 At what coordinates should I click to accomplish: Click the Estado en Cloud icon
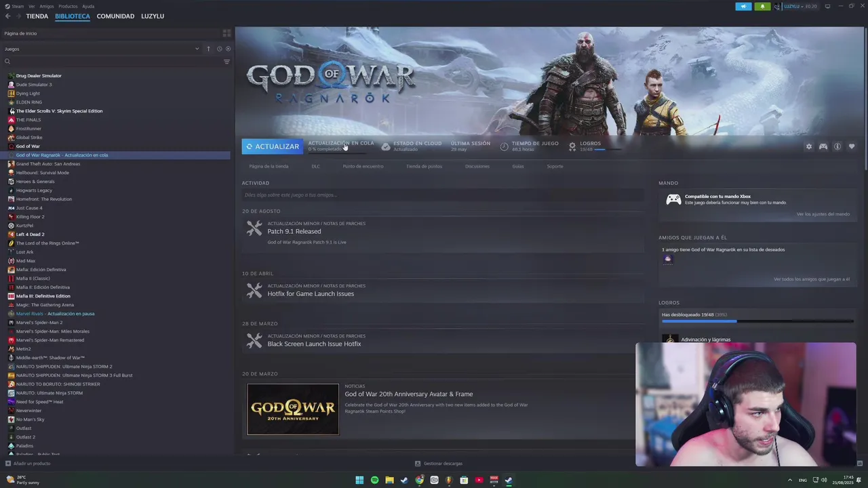coord(386,146)
